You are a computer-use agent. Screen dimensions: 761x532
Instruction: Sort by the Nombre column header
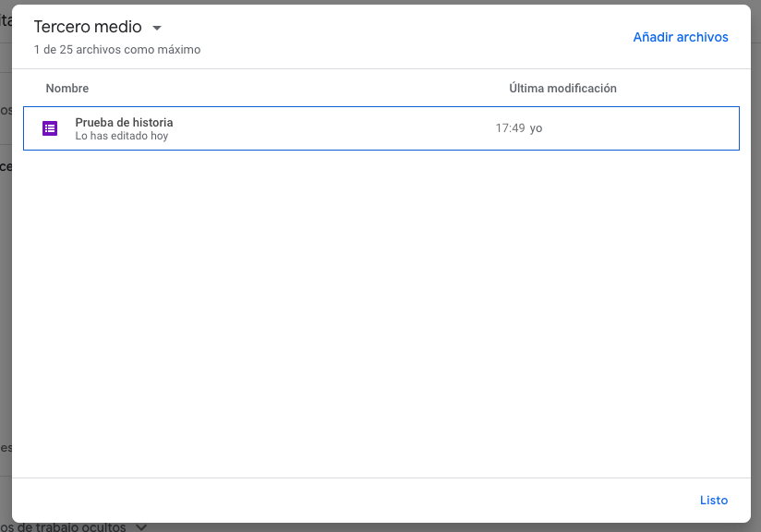click(x=66, y=89)
